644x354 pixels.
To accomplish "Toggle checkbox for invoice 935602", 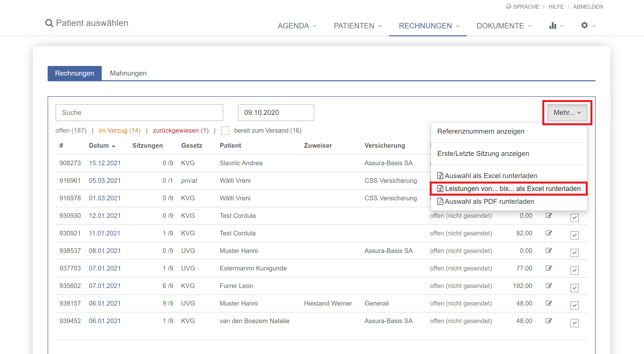I will [x=574, y=288].
